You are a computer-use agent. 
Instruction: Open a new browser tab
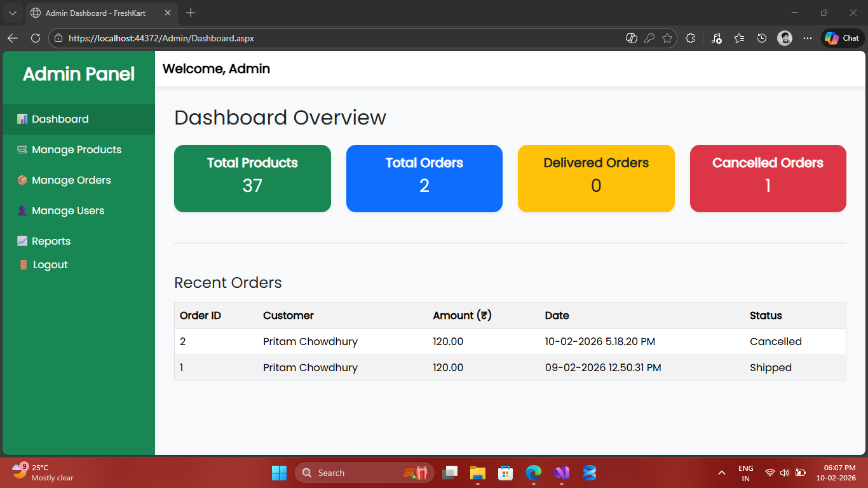[191, 13]
